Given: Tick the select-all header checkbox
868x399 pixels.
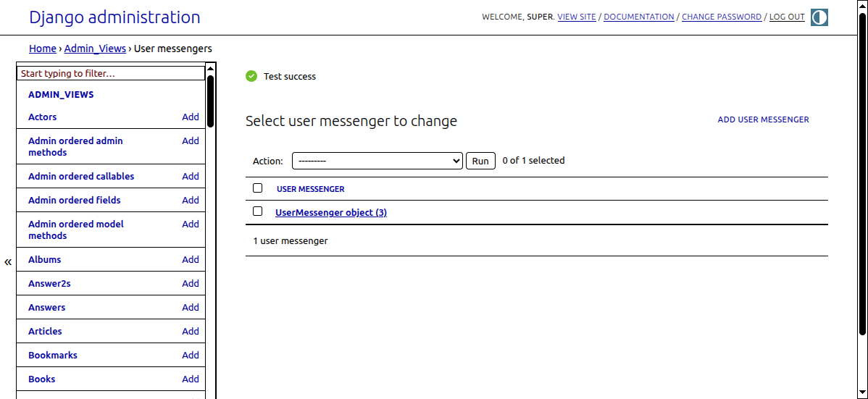Looking at the screenshot, I should 257,188.
